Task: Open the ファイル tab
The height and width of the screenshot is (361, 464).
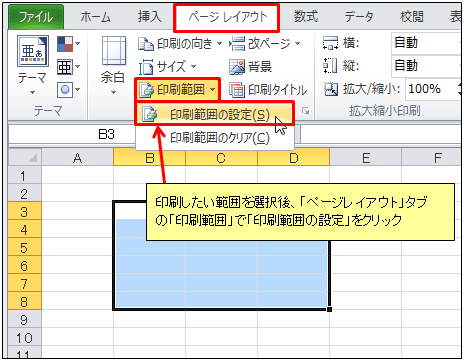Action: pyautogui.click(x=36, y=17)
